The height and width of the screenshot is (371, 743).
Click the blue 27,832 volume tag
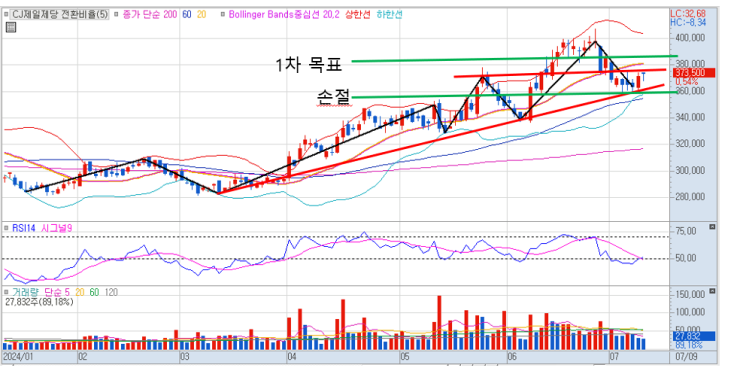click(x=693, y=335)
